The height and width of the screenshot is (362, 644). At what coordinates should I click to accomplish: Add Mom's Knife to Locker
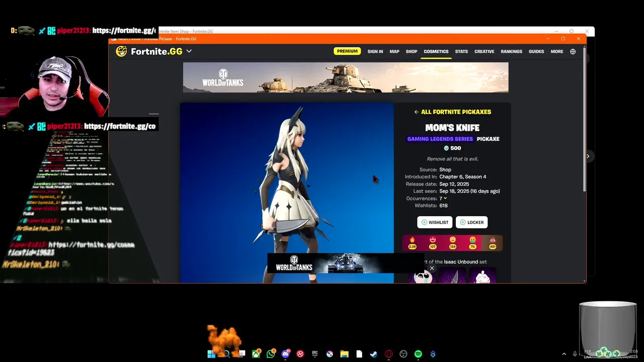coord(471,222)
